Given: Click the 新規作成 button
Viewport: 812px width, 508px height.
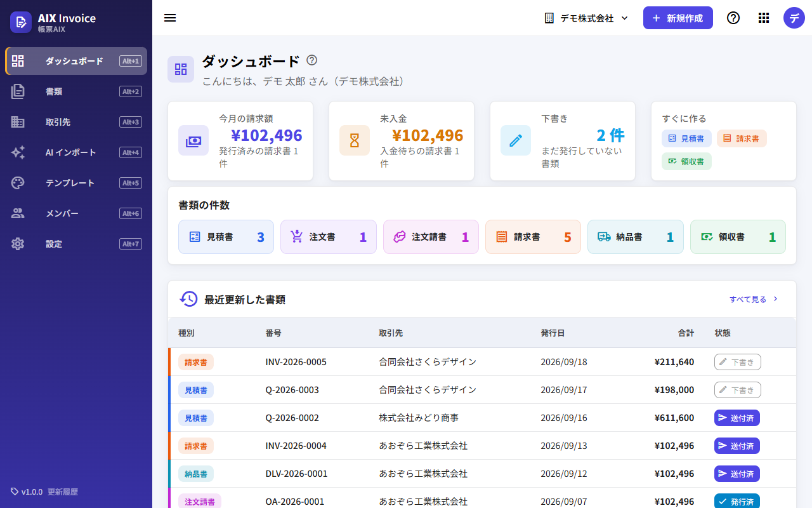Looking at the screenshot, I should pyautogui.click(x=678, y=18).
